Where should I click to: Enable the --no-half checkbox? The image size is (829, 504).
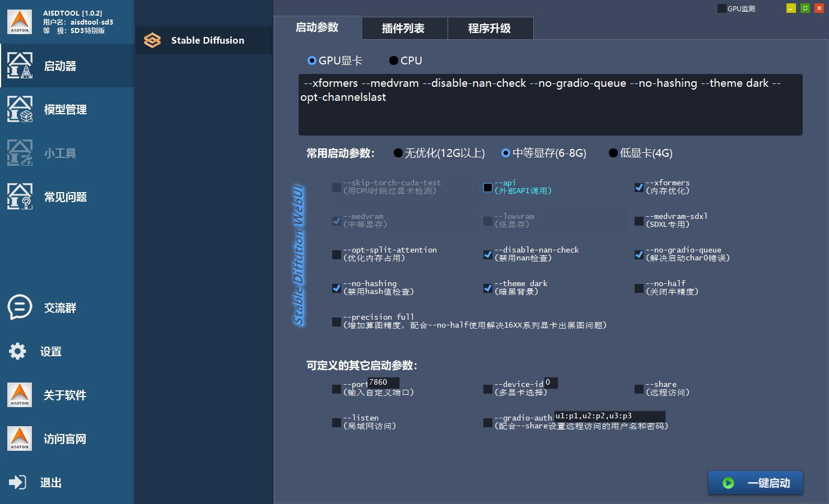[639, 288]
